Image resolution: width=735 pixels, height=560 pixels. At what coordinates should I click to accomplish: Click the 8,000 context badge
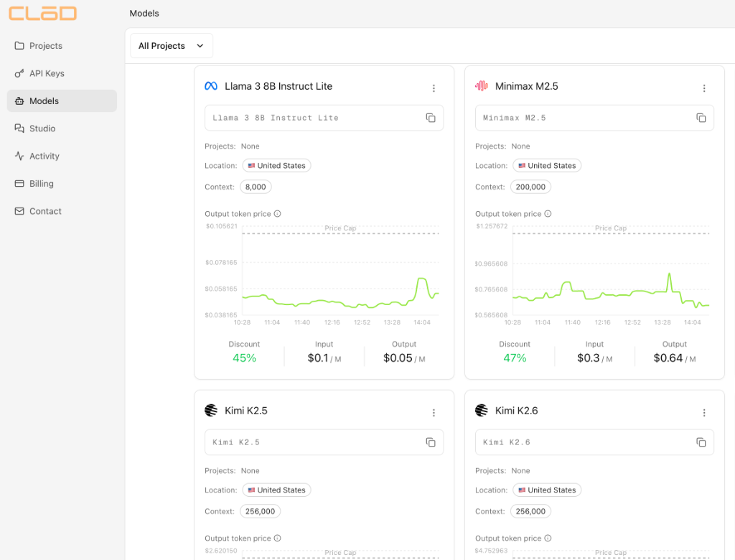click(256, 187)
